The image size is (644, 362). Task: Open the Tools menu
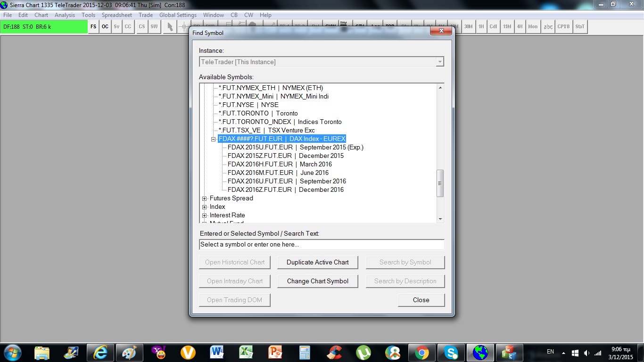point(88,15)
